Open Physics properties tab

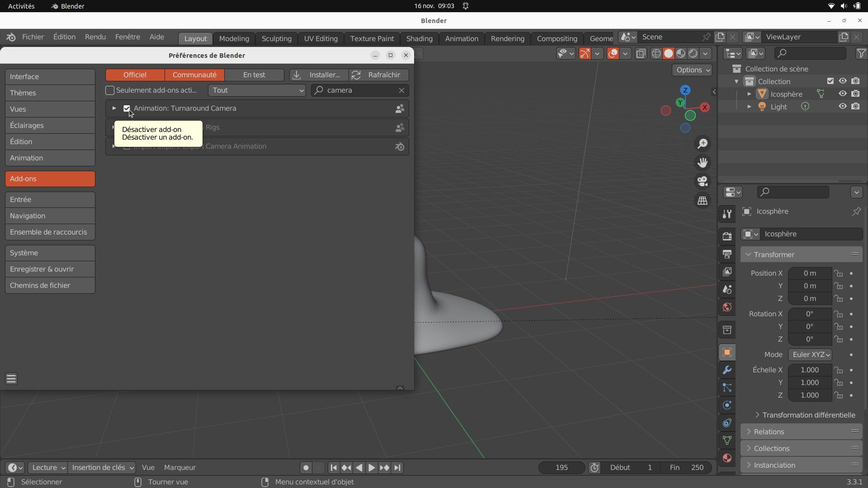pyautogui.click(x=727, y=405)
